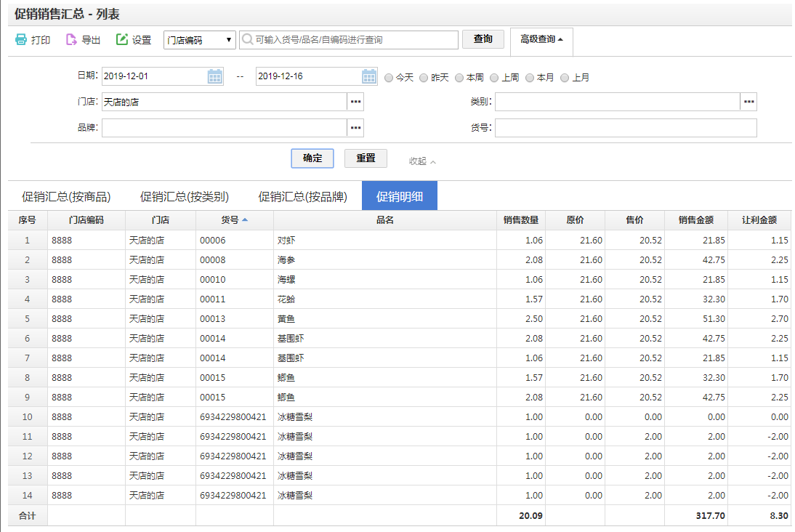Click the category (类别) ellipsis browse button

coord(748,102)
